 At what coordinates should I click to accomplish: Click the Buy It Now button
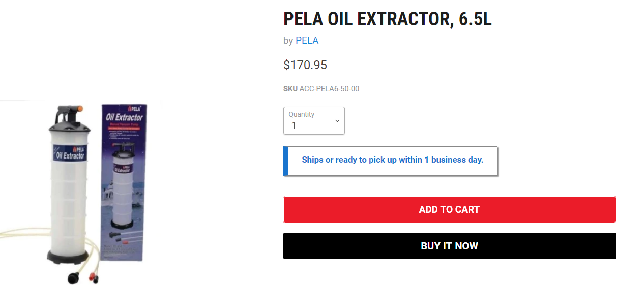tap(449, 246)
